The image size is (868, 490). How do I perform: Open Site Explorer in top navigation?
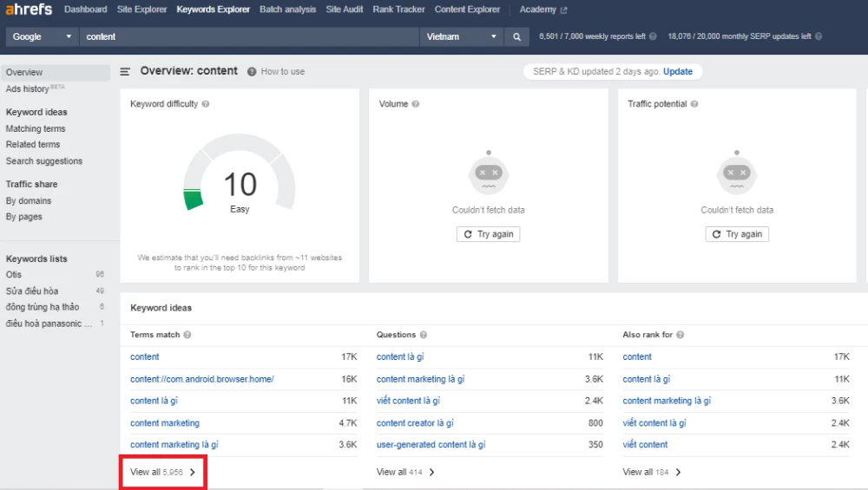tap(141, 10)
